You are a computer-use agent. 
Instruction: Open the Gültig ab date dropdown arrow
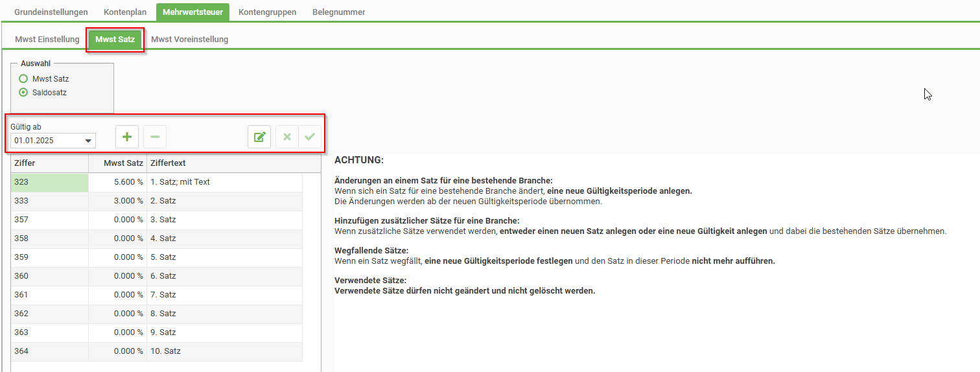pyautogui.click(x=88, y=141)
